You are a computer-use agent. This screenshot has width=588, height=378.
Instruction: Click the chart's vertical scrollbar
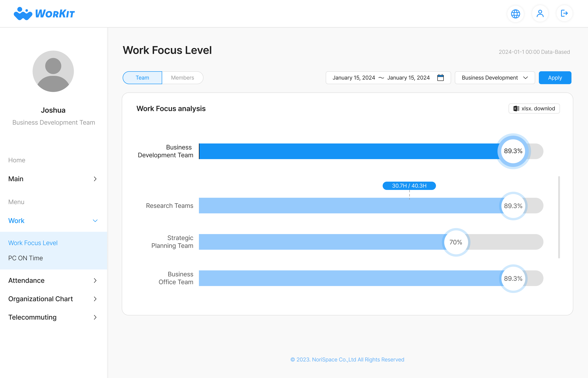point(559,217)
